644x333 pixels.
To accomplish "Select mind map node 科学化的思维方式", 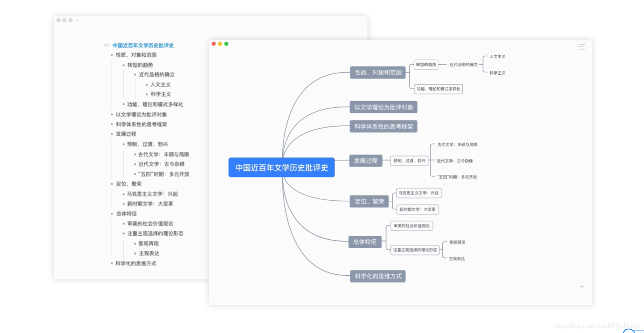I will pos(378,276).
